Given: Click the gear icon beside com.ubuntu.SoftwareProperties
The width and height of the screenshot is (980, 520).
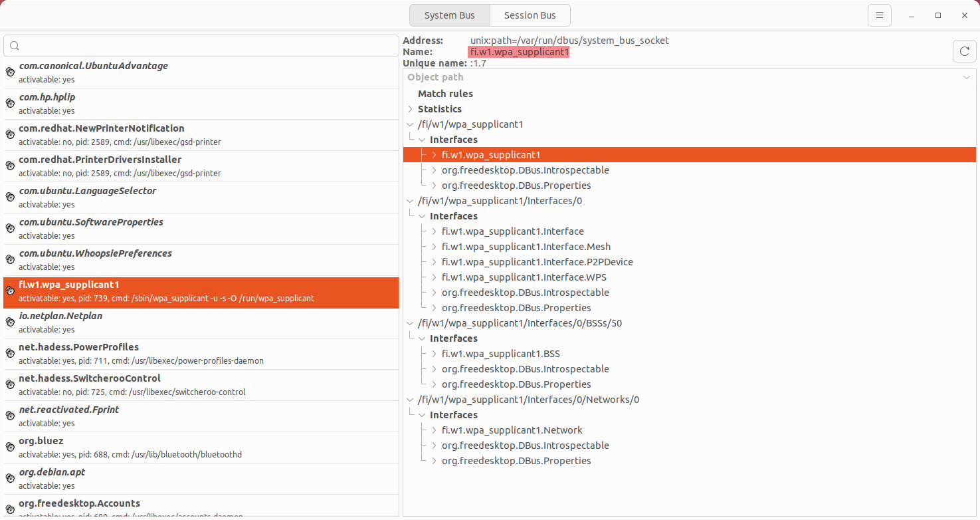Looking at the screenshot, I should point(11,228).
